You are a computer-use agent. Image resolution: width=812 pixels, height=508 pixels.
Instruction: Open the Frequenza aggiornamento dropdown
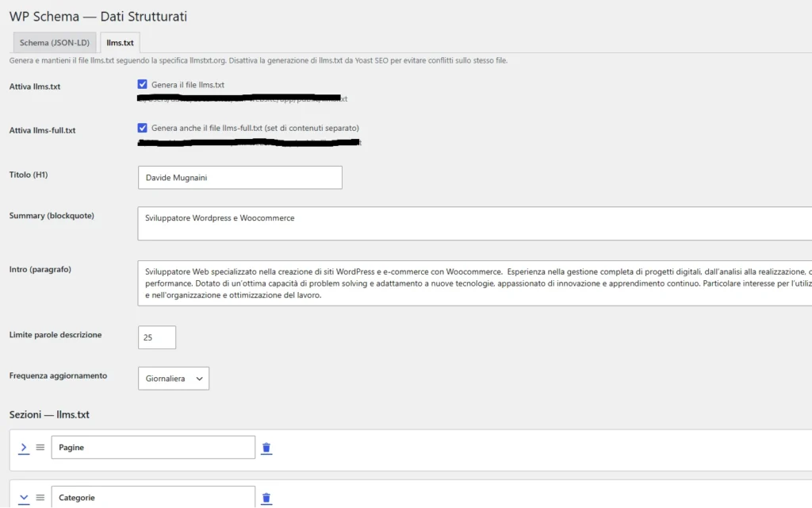[x=174, y=379]
